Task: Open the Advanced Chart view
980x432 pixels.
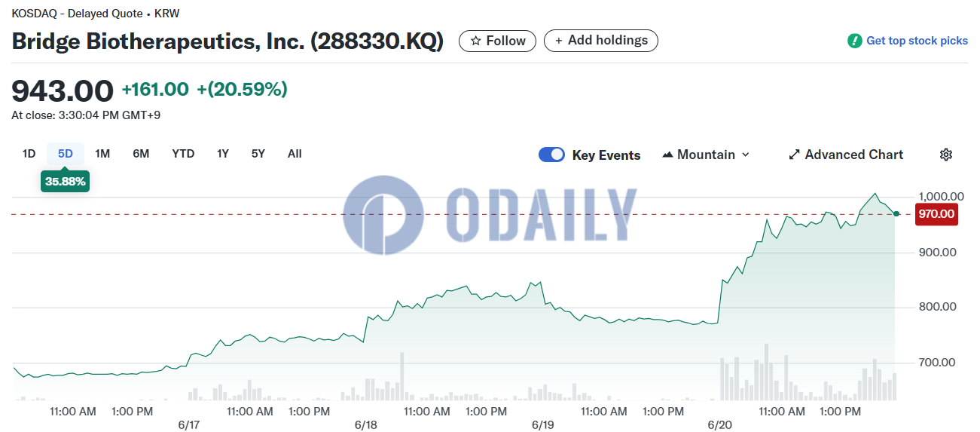Action: click(845, 155)
